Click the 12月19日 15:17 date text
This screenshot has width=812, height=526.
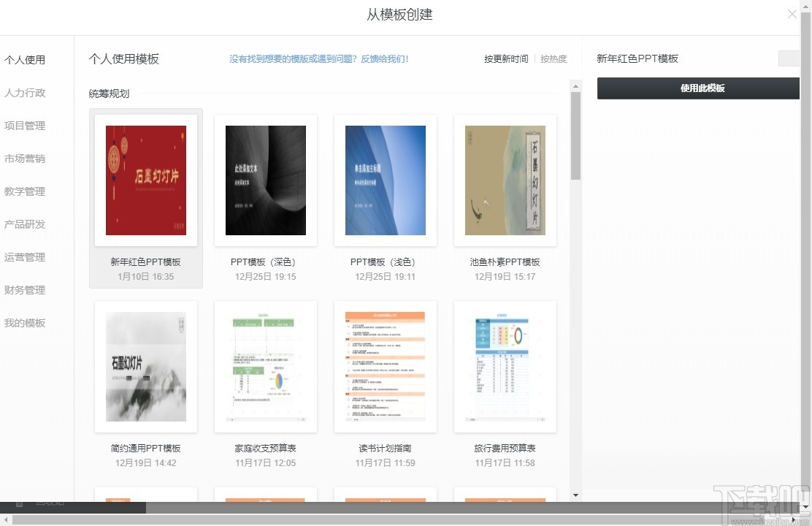505,277
